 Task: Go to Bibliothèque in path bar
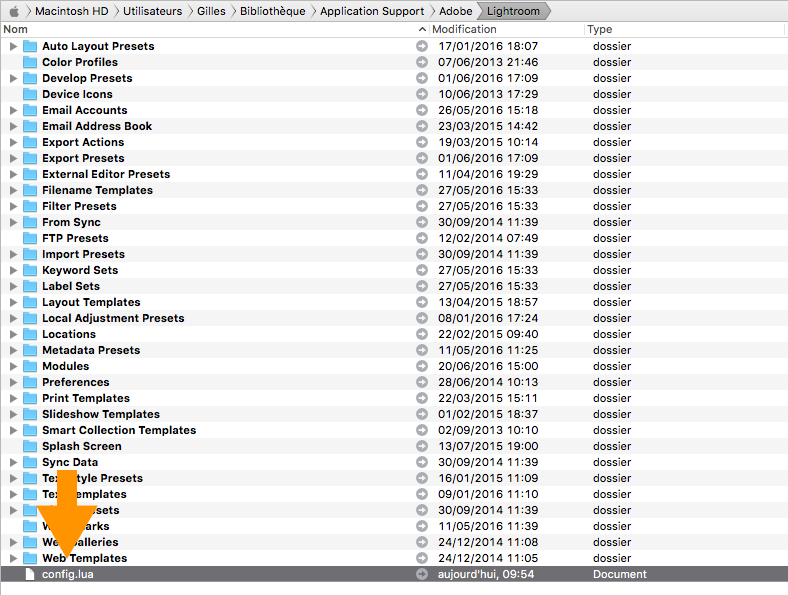tap(272, 11)
